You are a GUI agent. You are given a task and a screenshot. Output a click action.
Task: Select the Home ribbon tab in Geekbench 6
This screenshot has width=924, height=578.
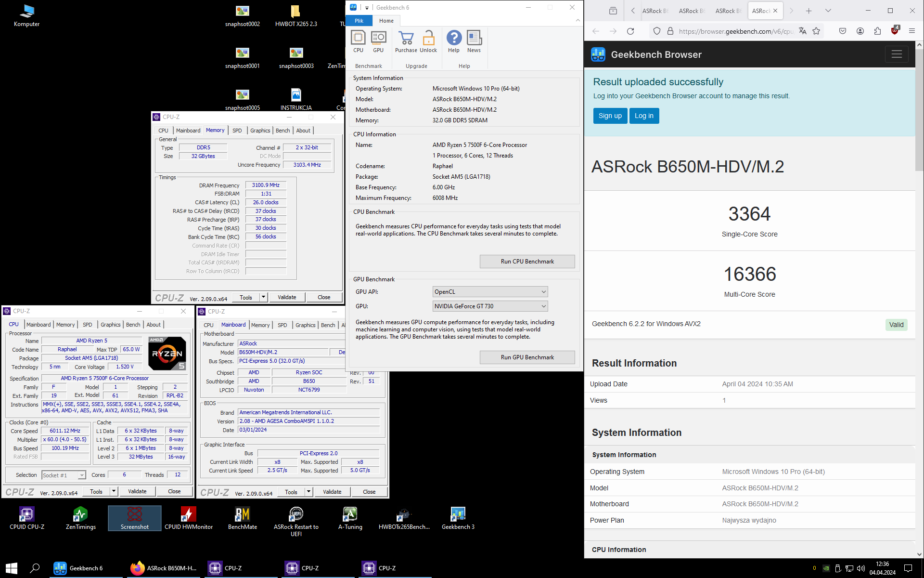(386, 21)
